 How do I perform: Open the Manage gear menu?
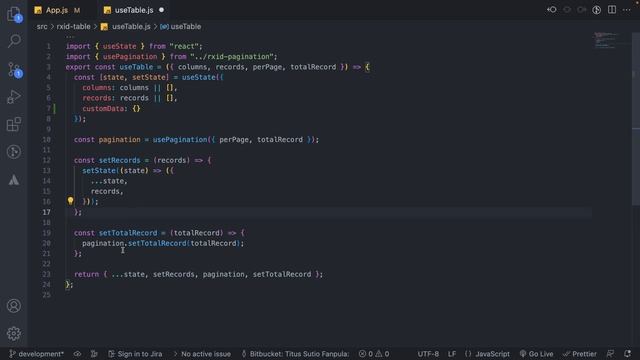14,333
